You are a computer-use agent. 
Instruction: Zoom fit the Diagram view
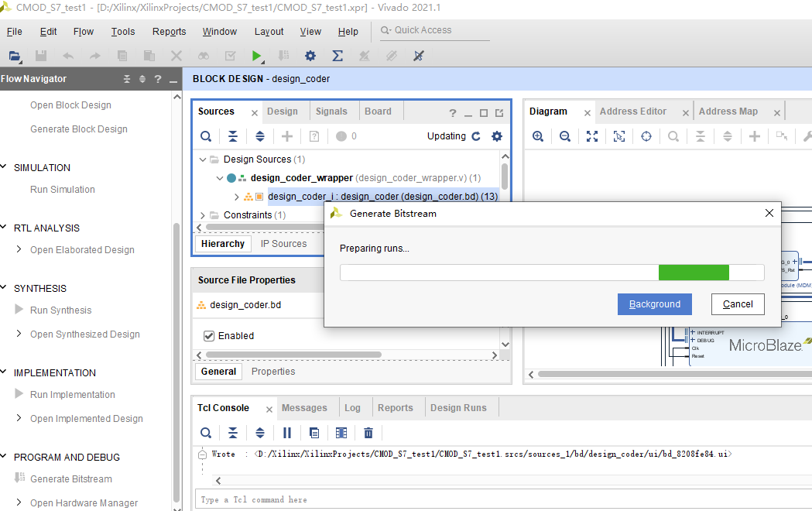(x=592, y=136)
